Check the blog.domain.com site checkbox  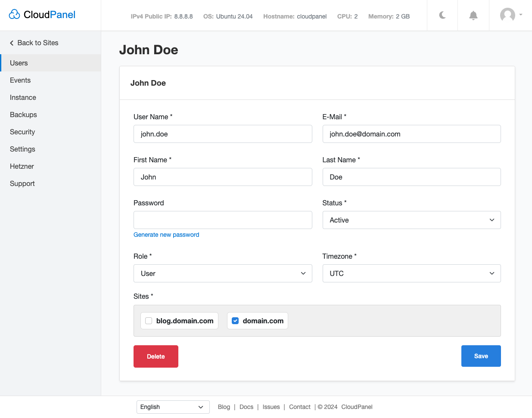[x=149, y=321]
